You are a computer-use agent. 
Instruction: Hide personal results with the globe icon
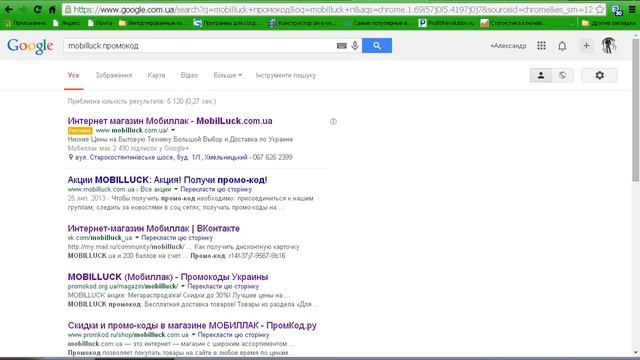point(562,75)
